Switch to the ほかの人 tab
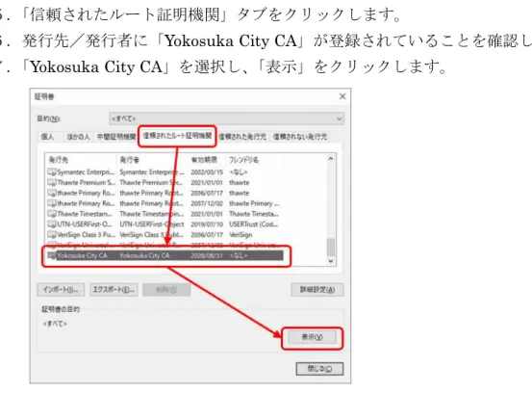The image size is (532, 393). [x=78, y=137]
